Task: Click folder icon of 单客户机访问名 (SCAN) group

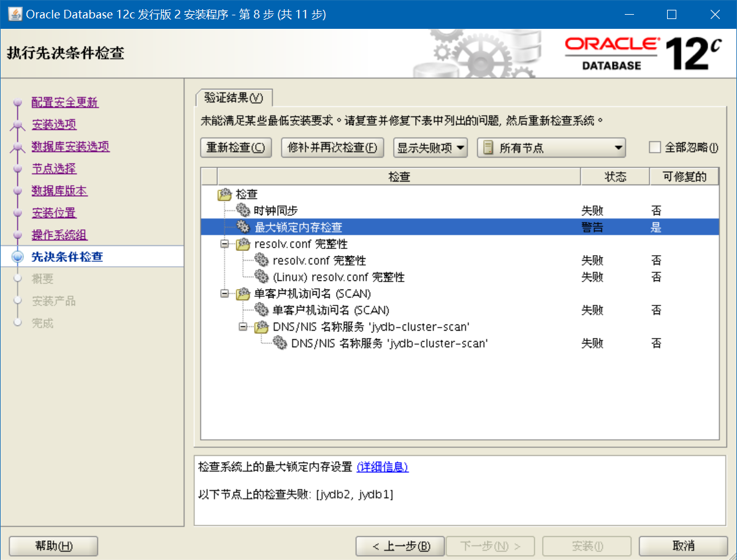Action: (243, 294)
